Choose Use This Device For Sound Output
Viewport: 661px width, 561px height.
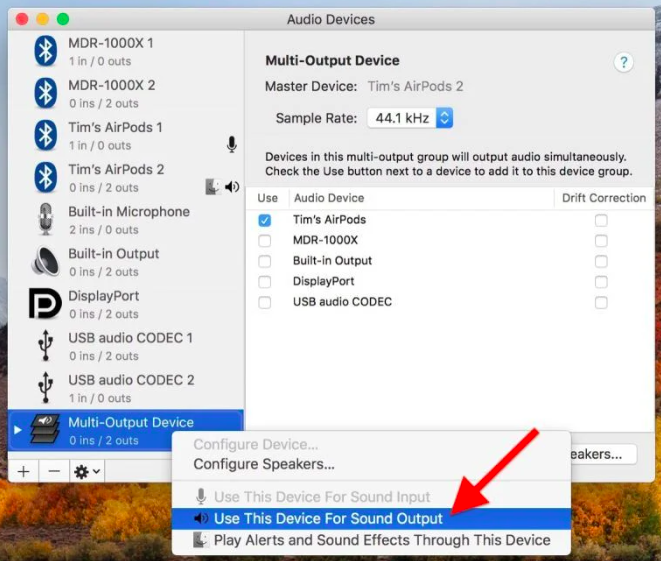pyautogui.click(x=371, y=518)
